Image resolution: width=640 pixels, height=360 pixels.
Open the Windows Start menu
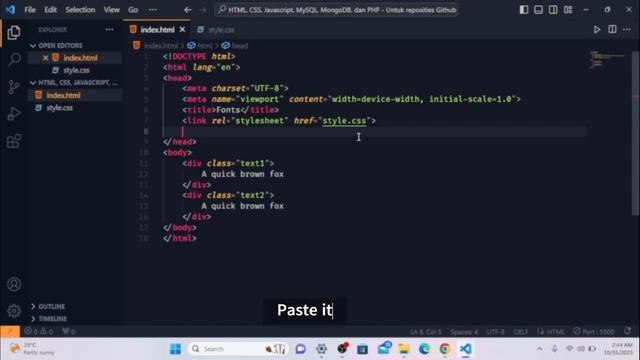176,349
